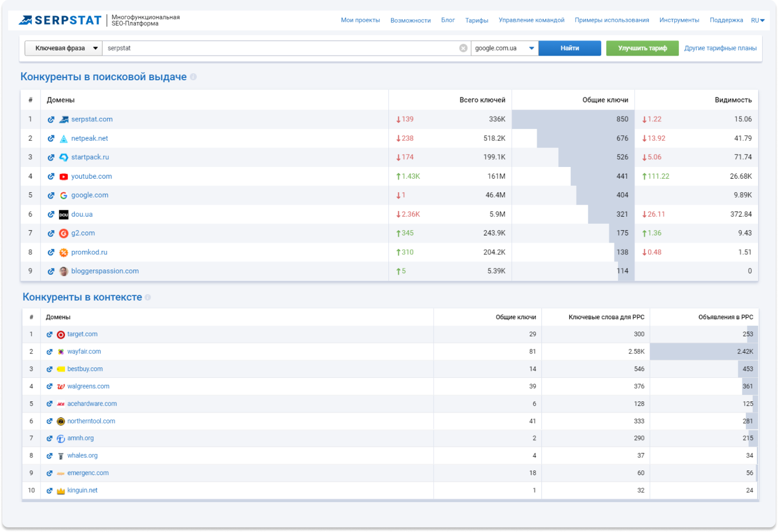This screenshot has width=778, height=532.
Task: Open the bloggerspassion.com domain link
Action: click(x=105, y=271)
